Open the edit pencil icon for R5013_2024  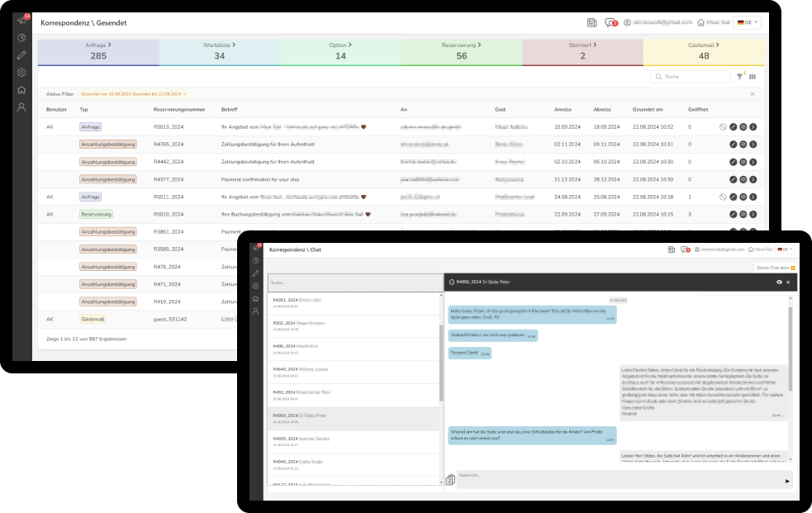[733, 127]
